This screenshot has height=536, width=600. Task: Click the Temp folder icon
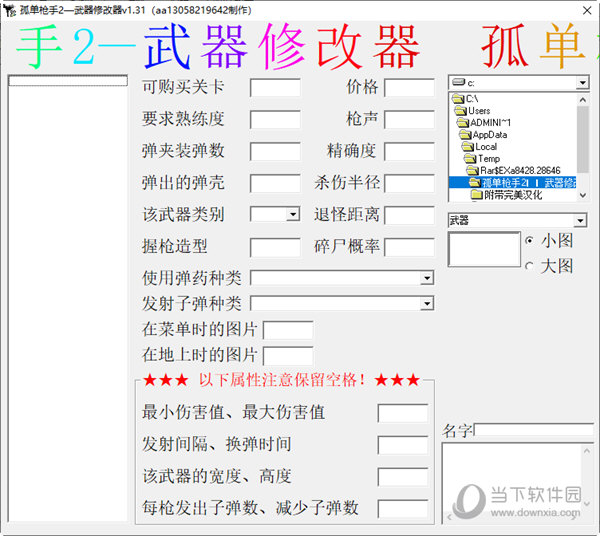coord(470,158)
